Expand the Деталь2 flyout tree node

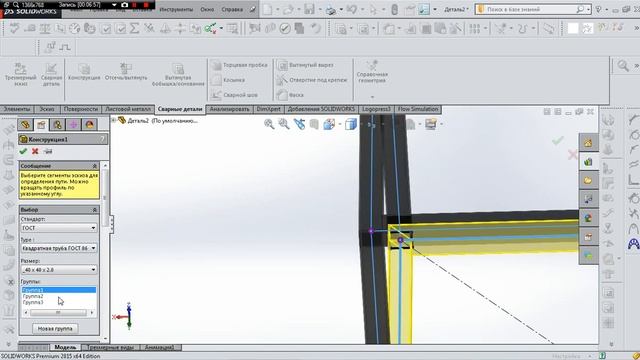113,120
